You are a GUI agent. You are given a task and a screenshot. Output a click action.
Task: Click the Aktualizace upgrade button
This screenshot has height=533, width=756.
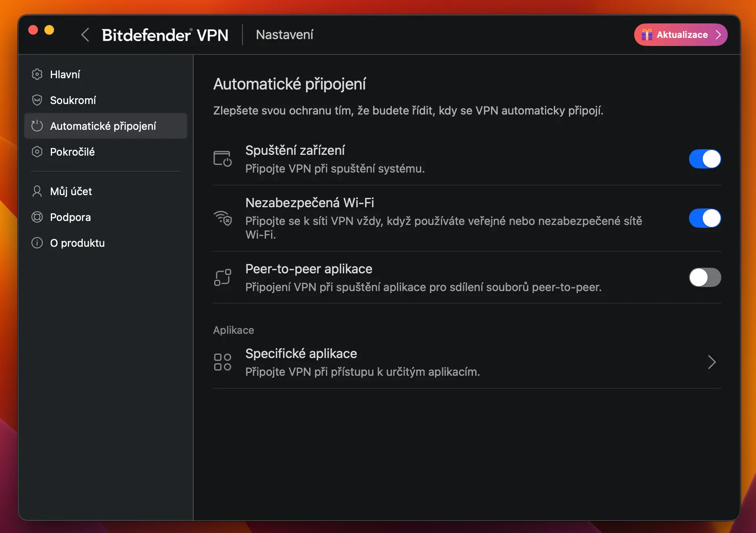[681, 35]
